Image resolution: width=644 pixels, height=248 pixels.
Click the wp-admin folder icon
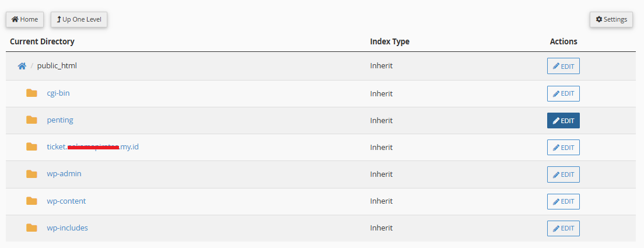click(x=32, y=174)
